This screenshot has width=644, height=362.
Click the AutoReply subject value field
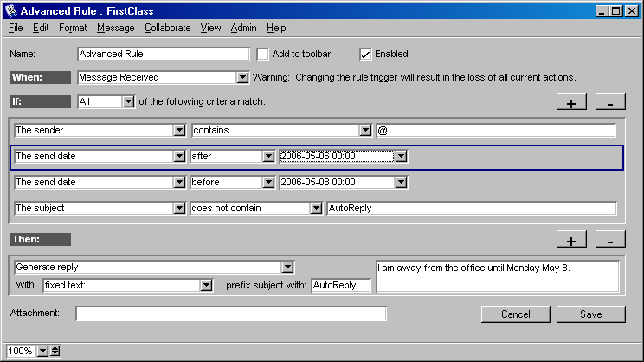(472, 209)
